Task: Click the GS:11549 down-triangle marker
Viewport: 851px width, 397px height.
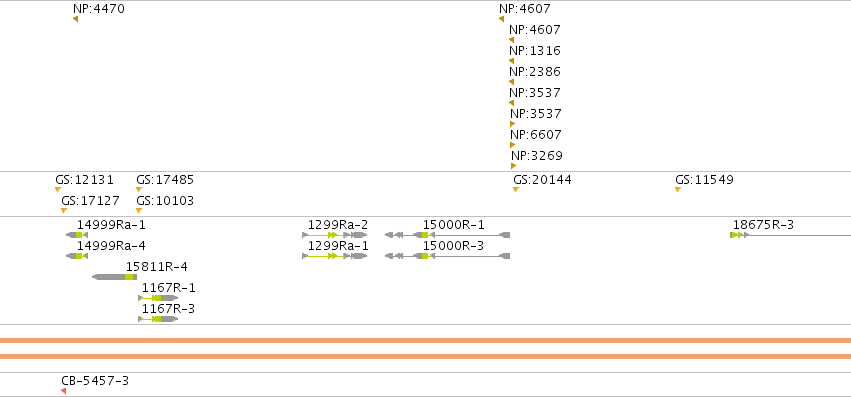Action: [x=678, y=190]
